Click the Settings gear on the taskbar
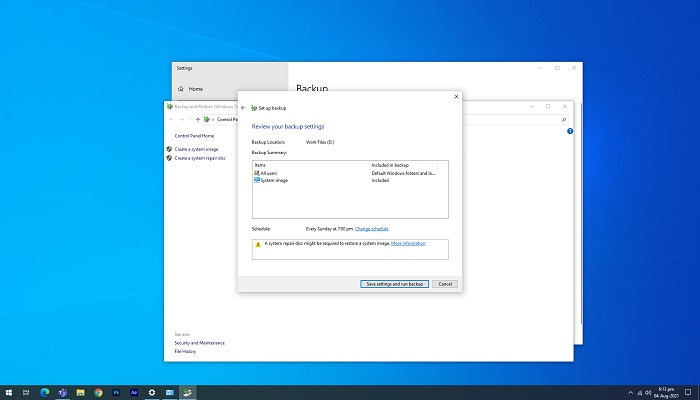The width and height of the screenshot is (700, 400). [152, 392]
